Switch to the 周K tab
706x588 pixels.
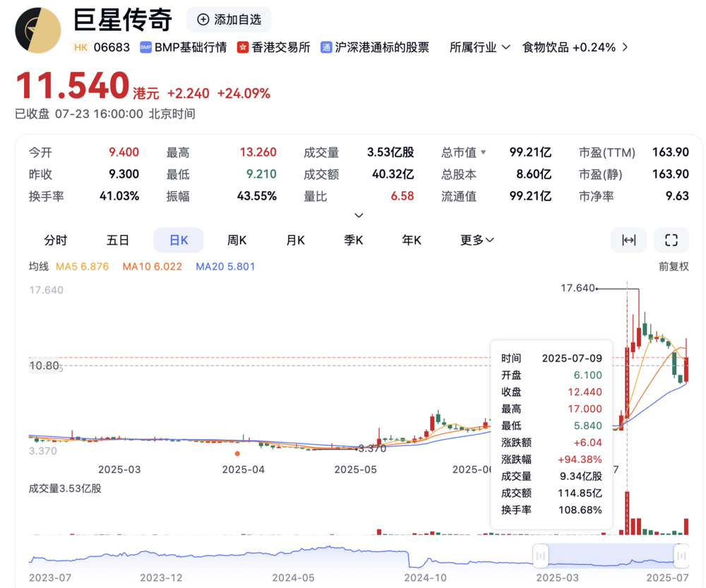(x=237, y=240)
